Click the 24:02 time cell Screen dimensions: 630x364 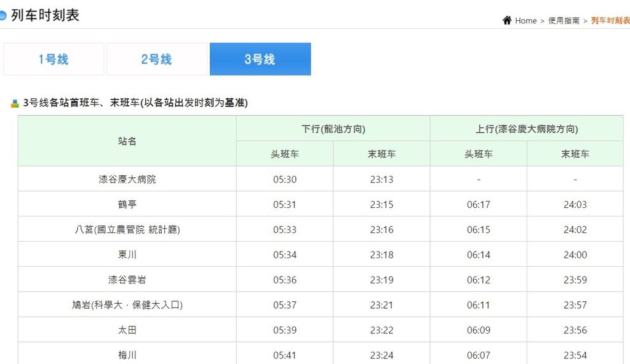(x=575, y=229)
